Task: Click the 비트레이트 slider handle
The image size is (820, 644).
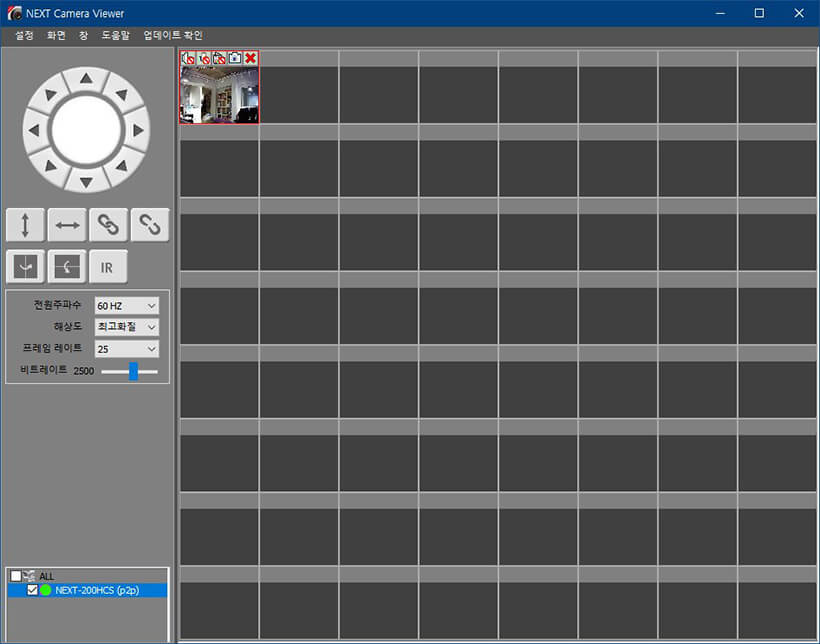Action: click(133, 371)
